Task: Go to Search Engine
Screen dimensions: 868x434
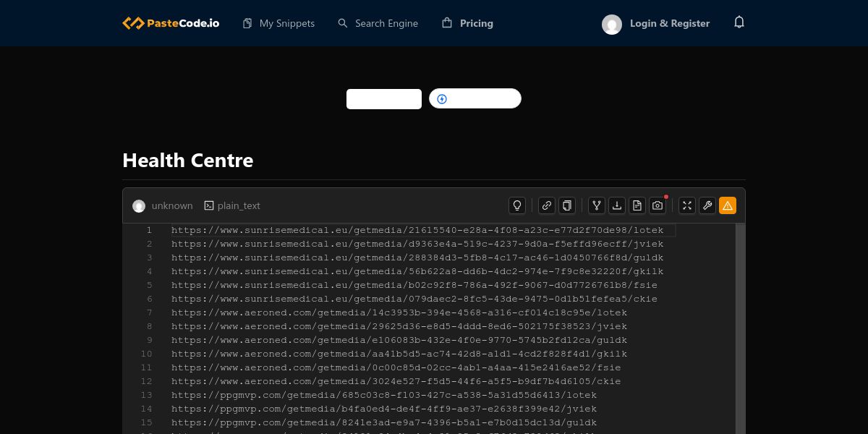Action: point(378,23)
